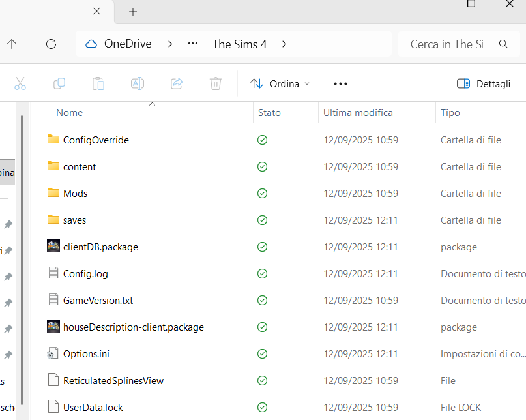This screenshot has height=420, width=526.
Task: Add a new tab
Action: coord(133,12)
